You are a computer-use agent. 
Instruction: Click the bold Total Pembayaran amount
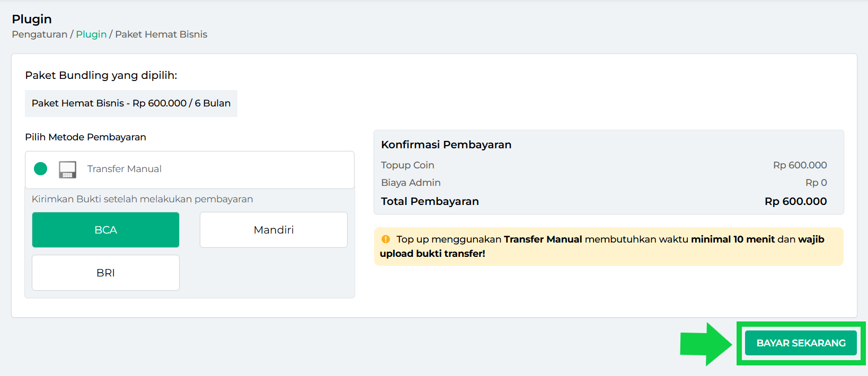coord(795,201)
